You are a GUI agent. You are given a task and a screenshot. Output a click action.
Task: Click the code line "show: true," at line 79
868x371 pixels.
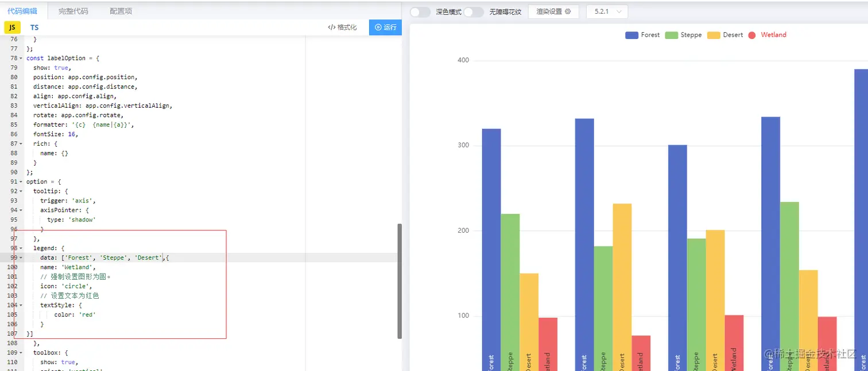tap(52, 68)
